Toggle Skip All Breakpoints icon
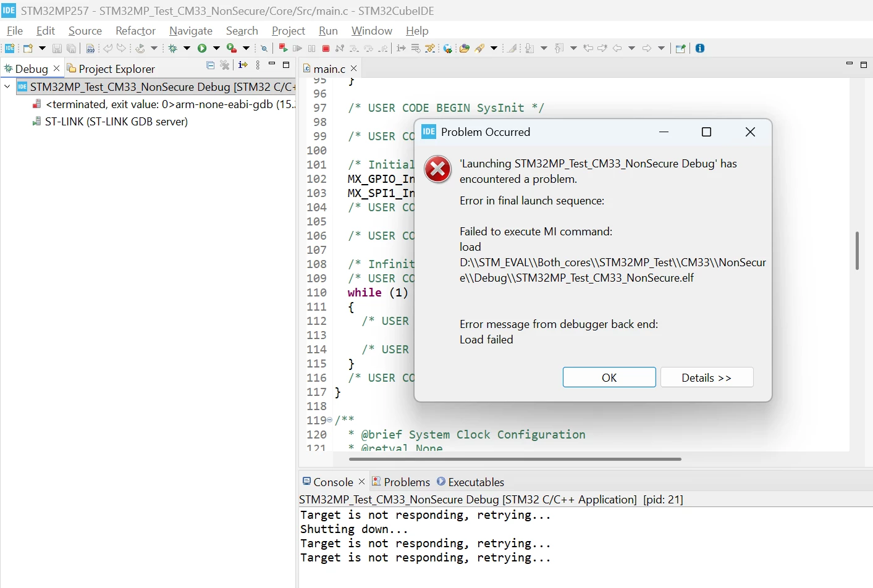 (264, 48)
